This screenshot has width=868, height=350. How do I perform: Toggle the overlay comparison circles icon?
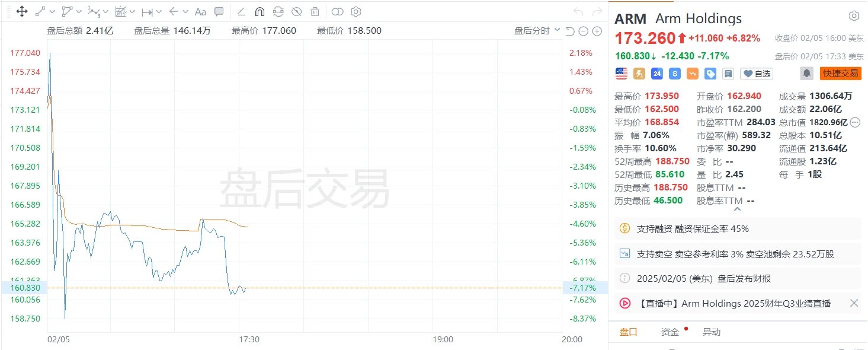coord(337,11)
